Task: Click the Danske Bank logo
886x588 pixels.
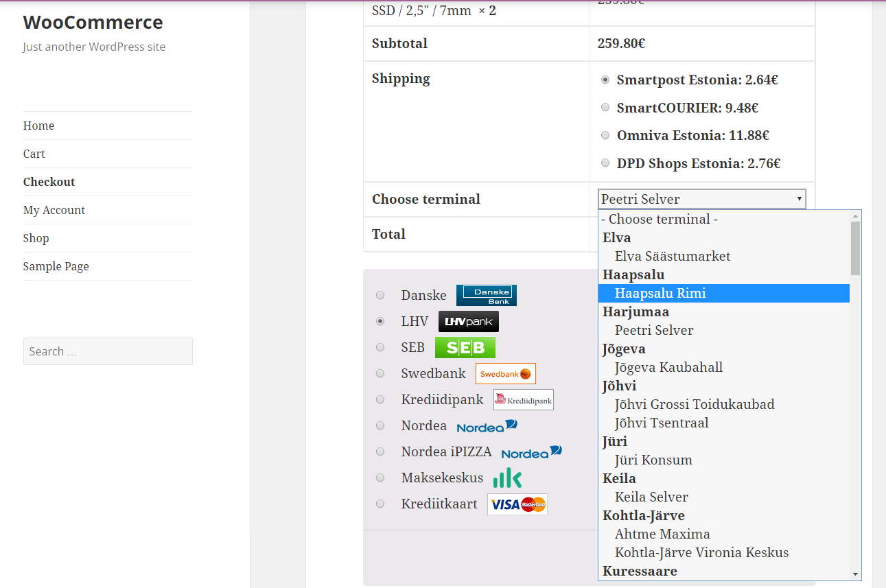Action: click(486, 295)
